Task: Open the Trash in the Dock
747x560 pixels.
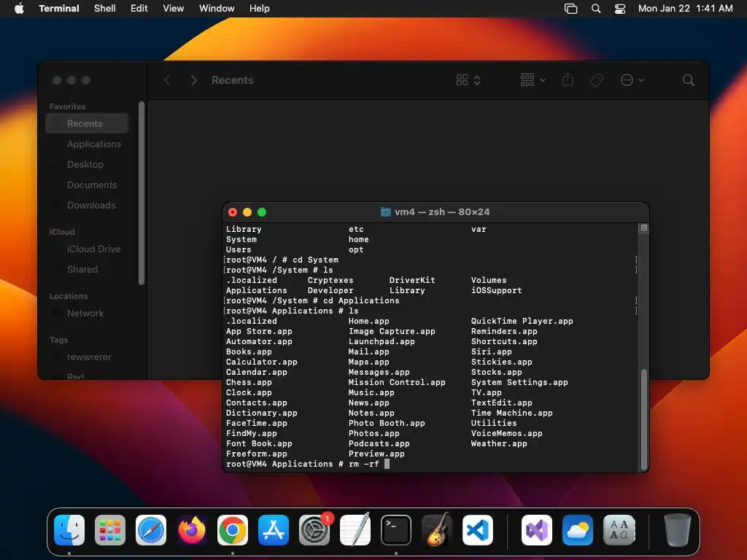Action: pos(678,530)
